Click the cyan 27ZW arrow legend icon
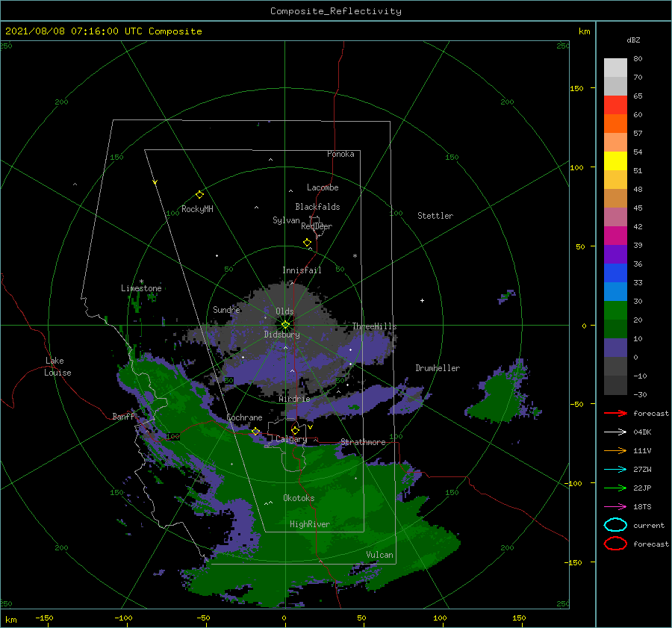 point(615,470)
